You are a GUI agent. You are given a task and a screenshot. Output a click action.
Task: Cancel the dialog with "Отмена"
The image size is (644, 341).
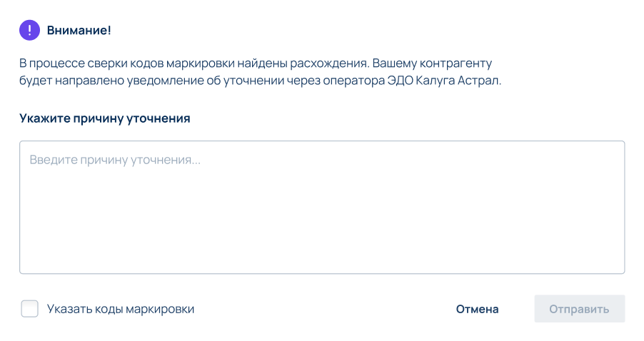coord(477,309)
